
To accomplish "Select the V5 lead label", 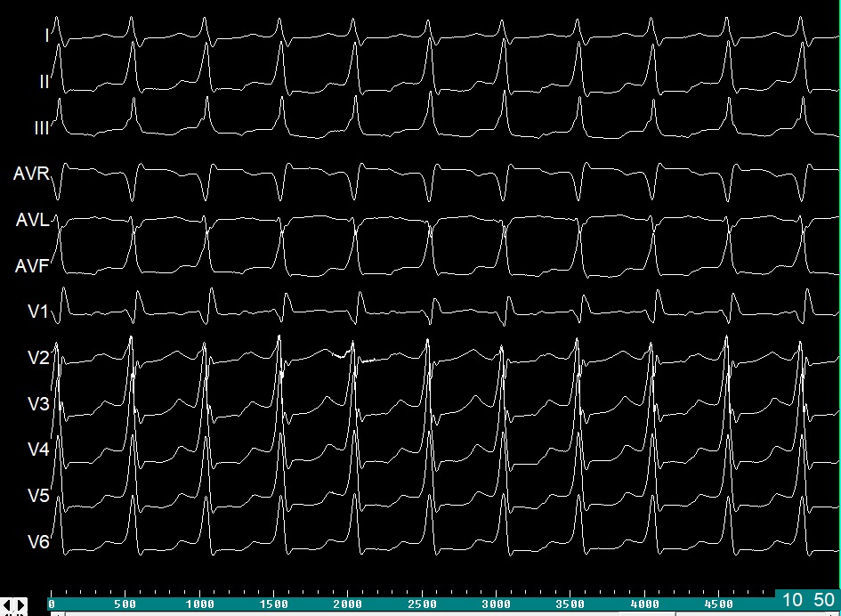I will (38, 496).
